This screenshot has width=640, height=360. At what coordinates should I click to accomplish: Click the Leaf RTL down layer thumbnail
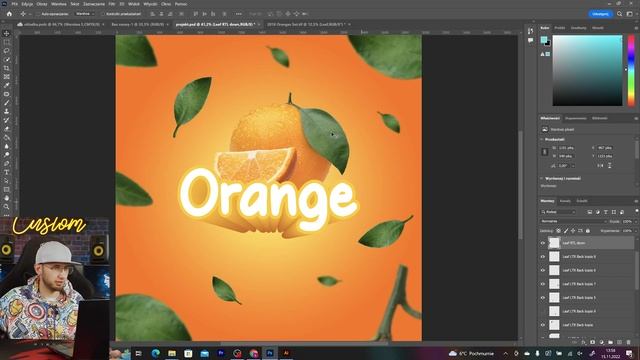tap(554, 243)
